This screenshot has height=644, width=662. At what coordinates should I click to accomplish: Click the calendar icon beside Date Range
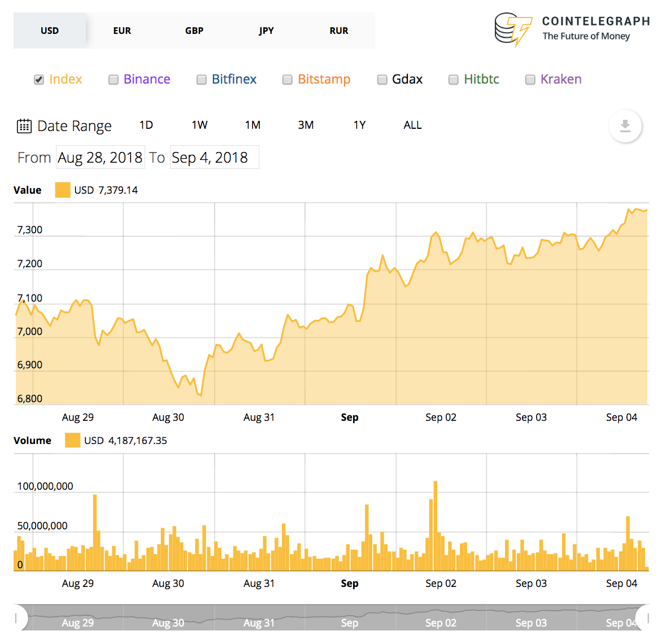(x=24, y=126)
